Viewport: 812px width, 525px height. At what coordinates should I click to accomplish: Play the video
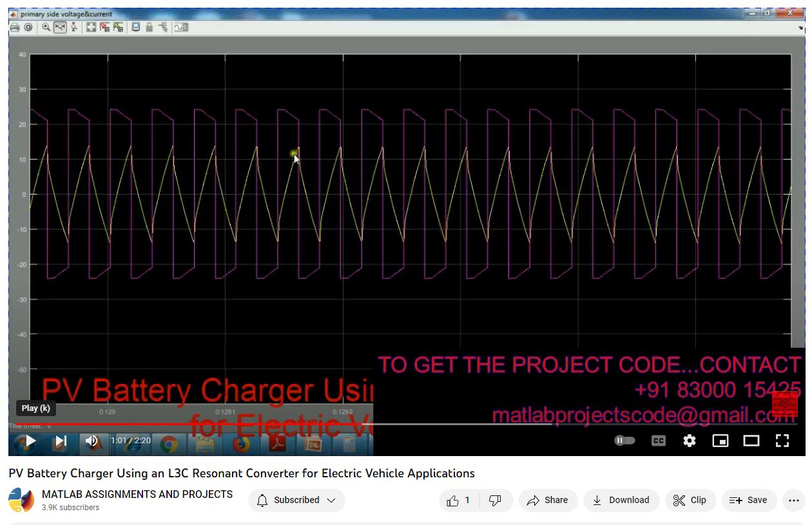click(30, 441)
